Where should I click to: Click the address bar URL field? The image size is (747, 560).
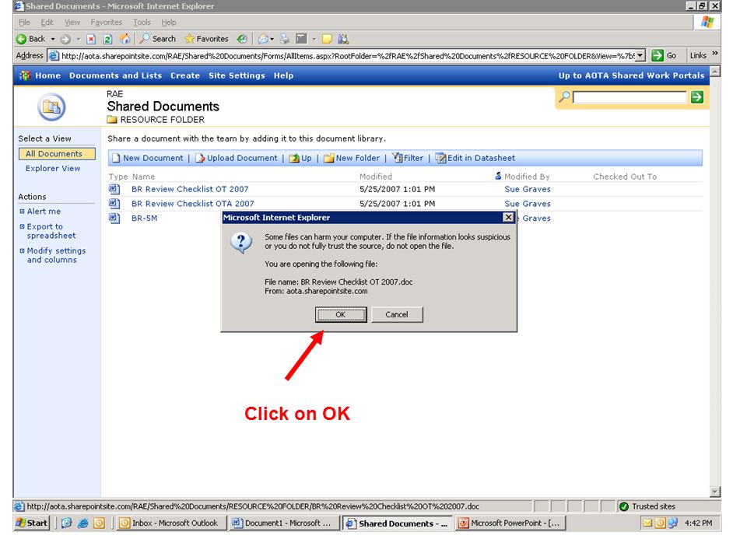point(347,56)
